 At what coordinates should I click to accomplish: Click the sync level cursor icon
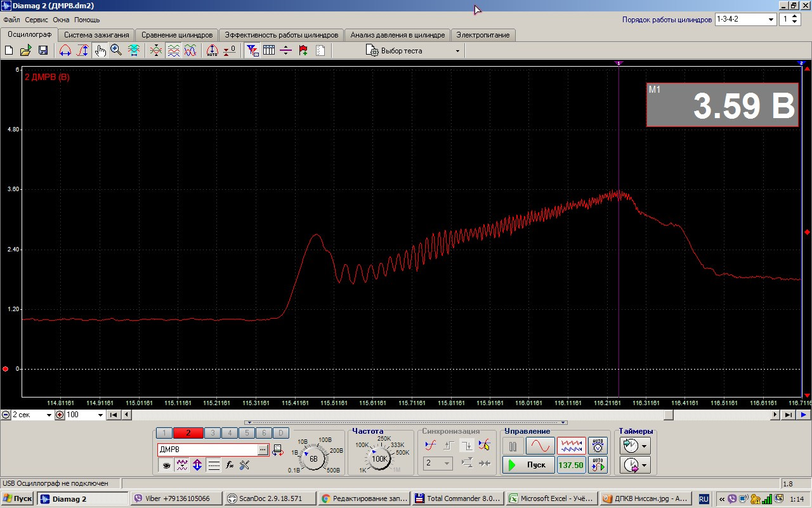tap(485, 446)
